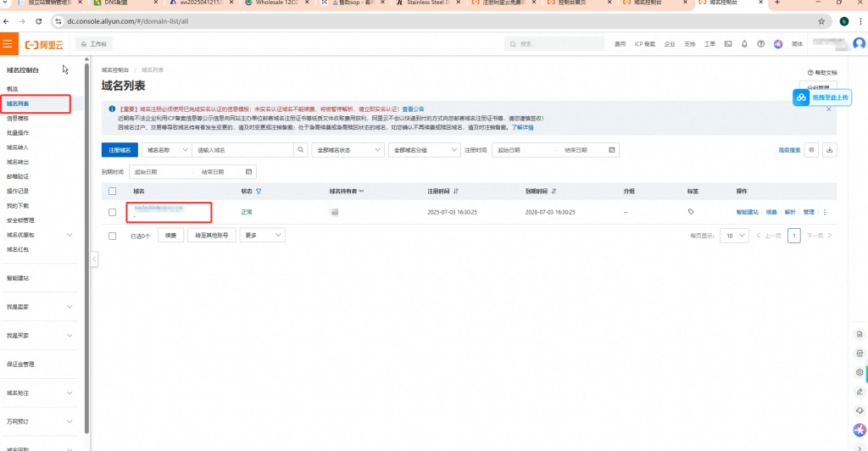
Task: Click the blue 注册域名 button
Action: pyautogui.click(x=120, y=150)
